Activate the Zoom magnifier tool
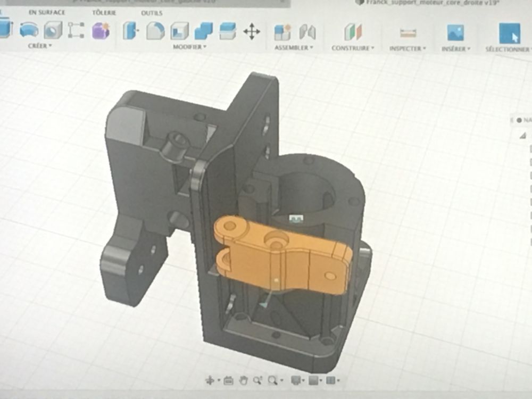 [257, 381]
